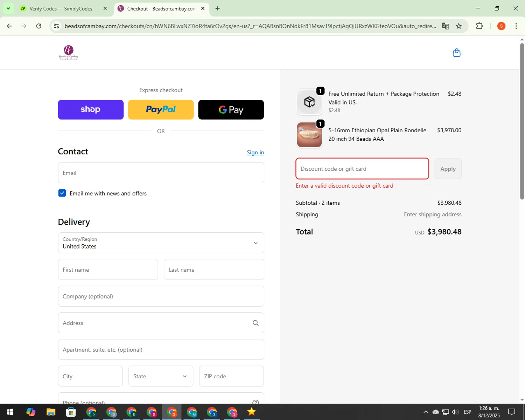
Task: Pay with Shop Pay button
Action: click(91, 110)
